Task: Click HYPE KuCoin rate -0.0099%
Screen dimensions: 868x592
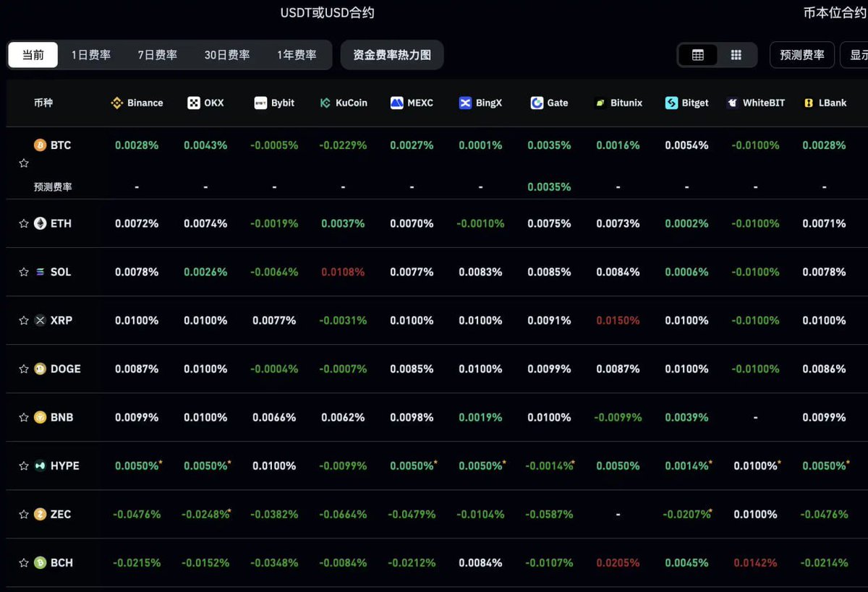Action: [343, 466]
